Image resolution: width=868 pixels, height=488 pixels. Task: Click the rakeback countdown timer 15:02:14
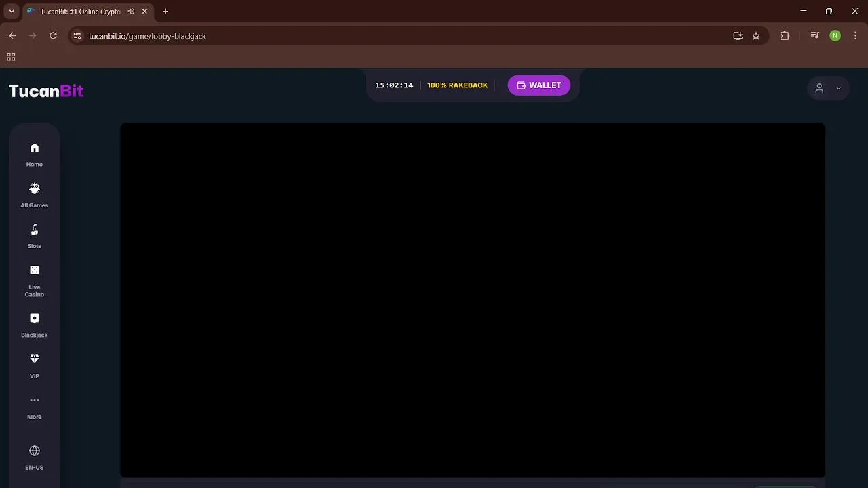tap(394, 85)
